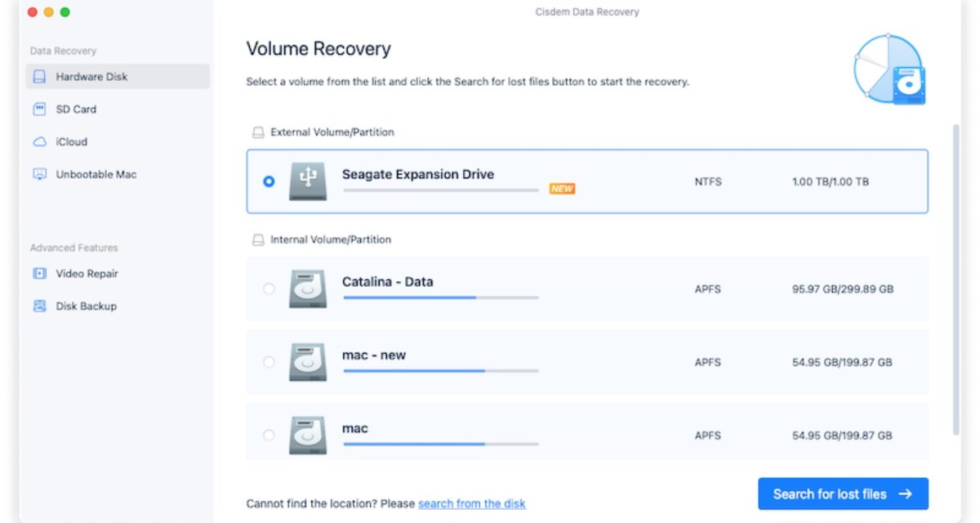Click the Internal Volume/Partition section header
Screen dimensions: 980x523
tap(323, 239)
